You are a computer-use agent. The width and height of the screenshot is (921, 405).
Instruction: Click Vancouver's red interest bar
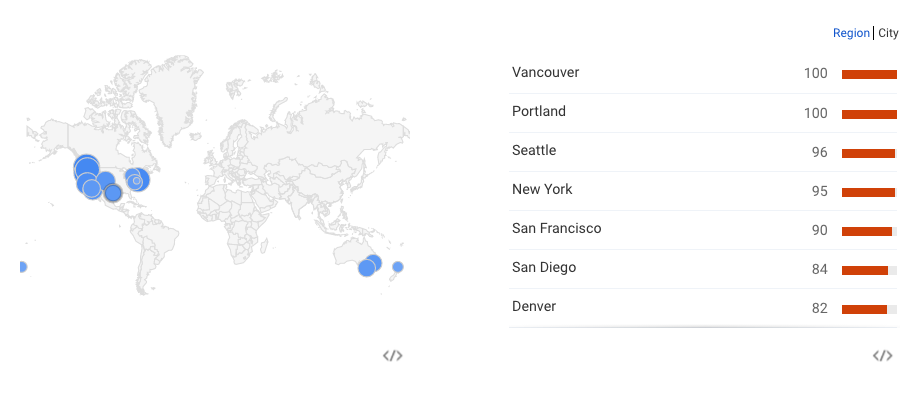[869, 75]
